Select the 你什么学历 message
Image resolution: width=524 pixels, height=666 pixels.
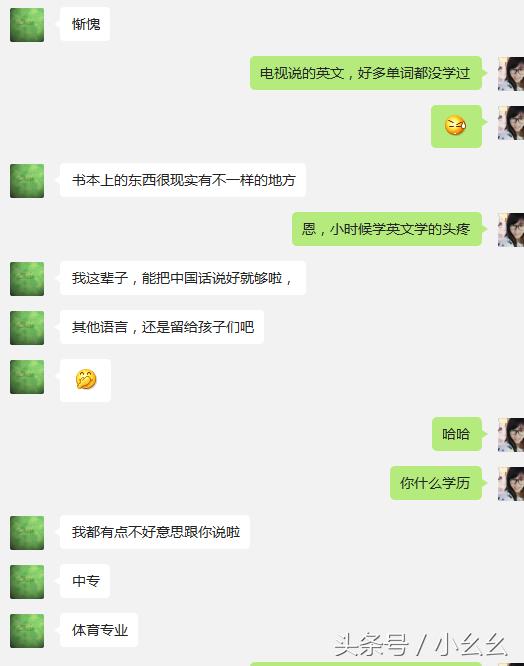coord(436,483)
